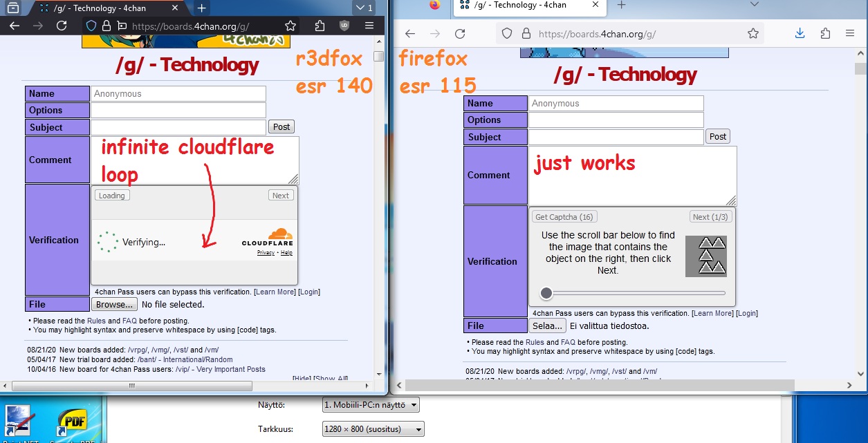
Task: Click the Downloads arrow icon in Firefox
Action: pos(800,33)
